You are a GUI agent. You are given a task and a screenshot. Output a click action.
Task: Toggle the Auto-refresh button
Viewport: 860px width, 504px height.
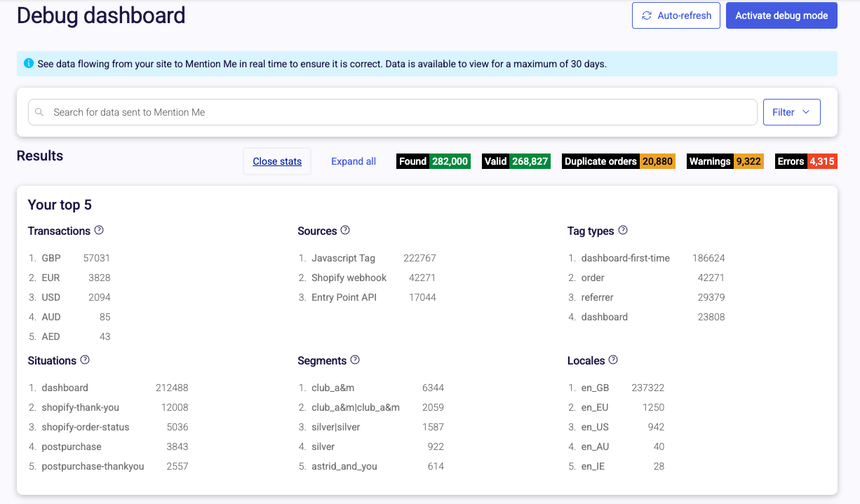676,15
